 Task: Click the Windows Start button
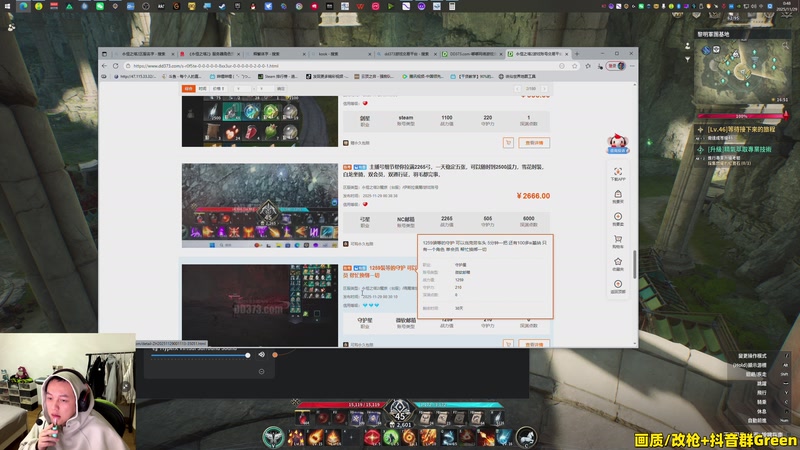coord(7,6)
